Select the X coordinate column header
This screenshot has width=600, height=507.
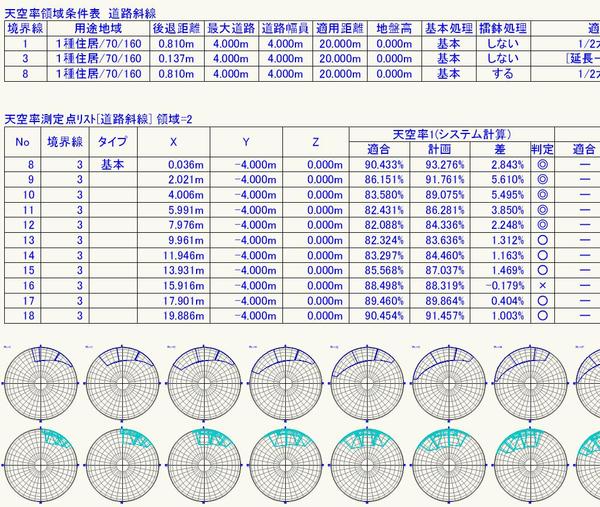click(x=173, y=142)
